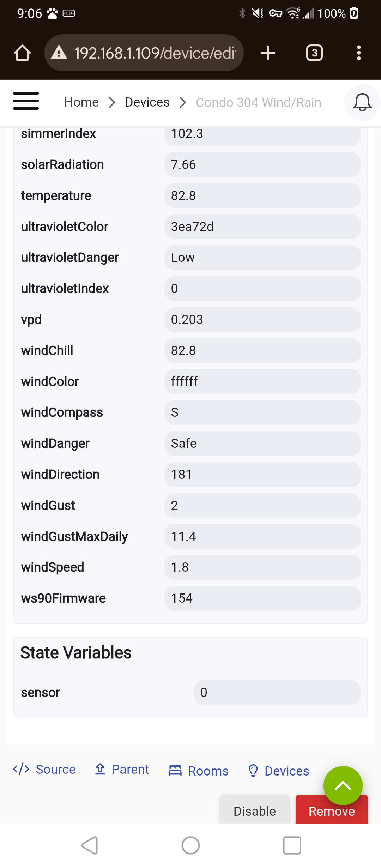
Task: Tap the site security warning icon
Action: point(59,53)
